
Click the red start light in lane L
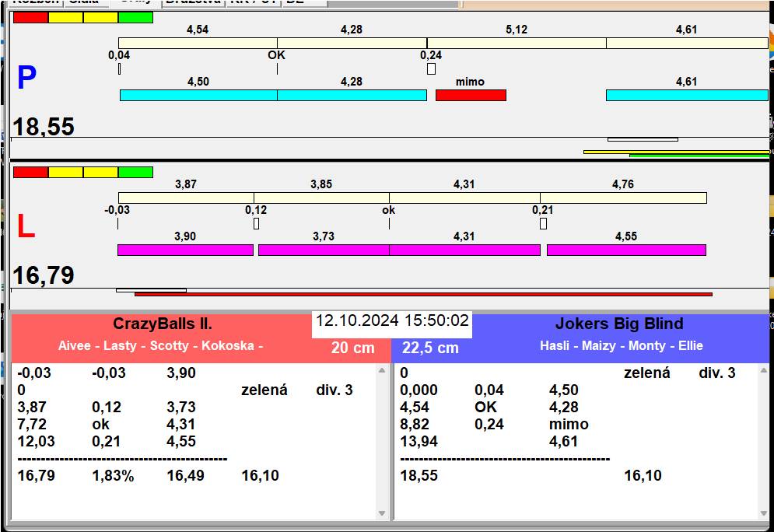(x=30, y=172)
